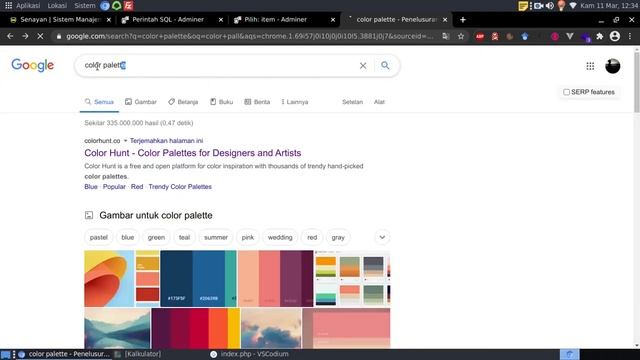The width and height of the screenshot is (640, 360).
Task: Select the Berita search tab
Action: click(257, 102)
